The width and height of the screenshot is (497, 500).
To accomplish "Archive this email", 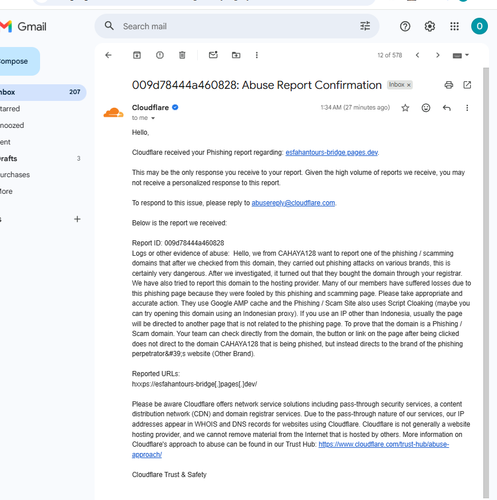I will click(137, 55).
